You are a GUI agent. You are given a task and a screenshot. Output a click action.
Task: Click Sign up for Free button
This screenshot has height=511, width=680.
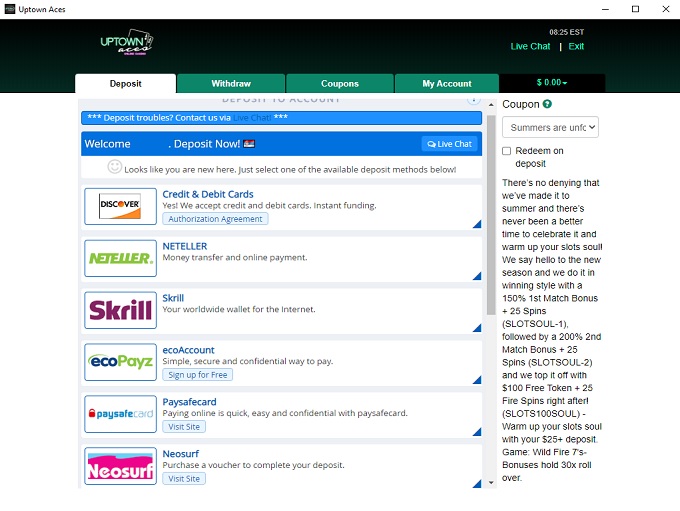point(197,374)
